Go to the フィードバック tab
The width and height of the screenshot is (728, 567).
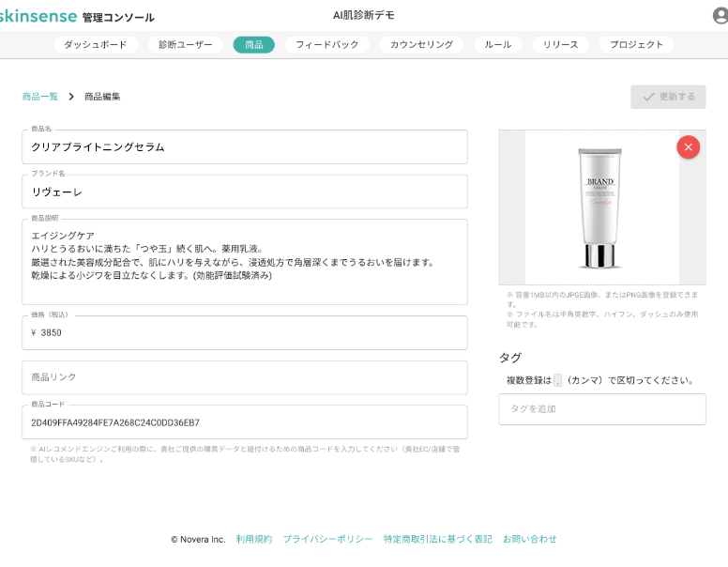[326, 45]
